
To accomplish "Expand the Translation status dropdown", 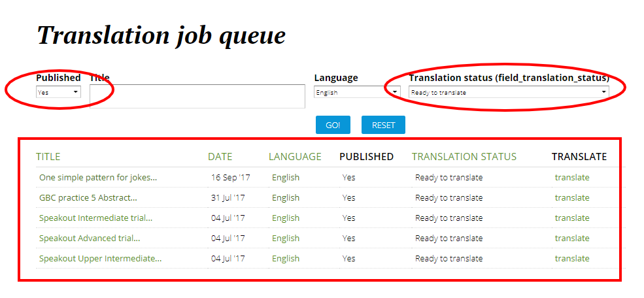I will coord(509,92).
